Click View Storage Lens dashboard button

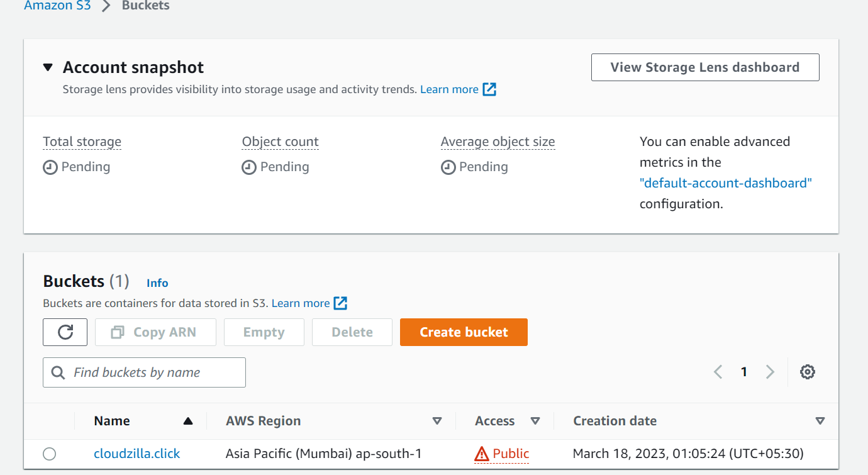coord(705,67)
